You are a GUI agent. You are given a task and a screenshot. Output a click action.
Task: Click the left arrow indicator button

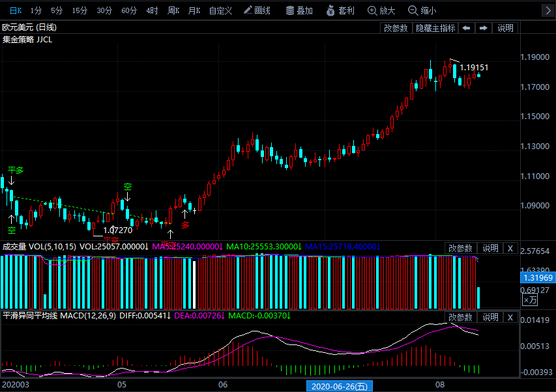click(466, 28)
